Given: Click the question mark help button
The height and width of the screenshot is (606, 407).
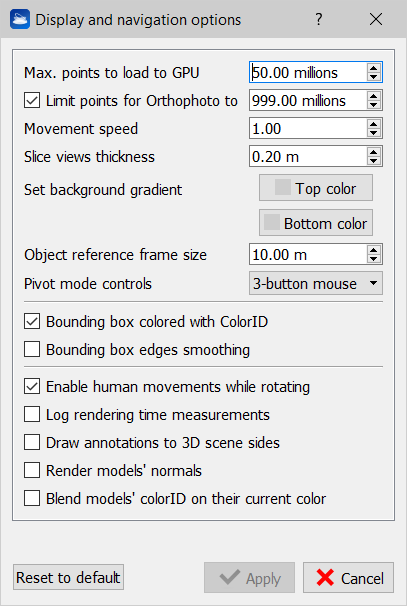Looking at the screenshot, I should [x=318, y=19].
